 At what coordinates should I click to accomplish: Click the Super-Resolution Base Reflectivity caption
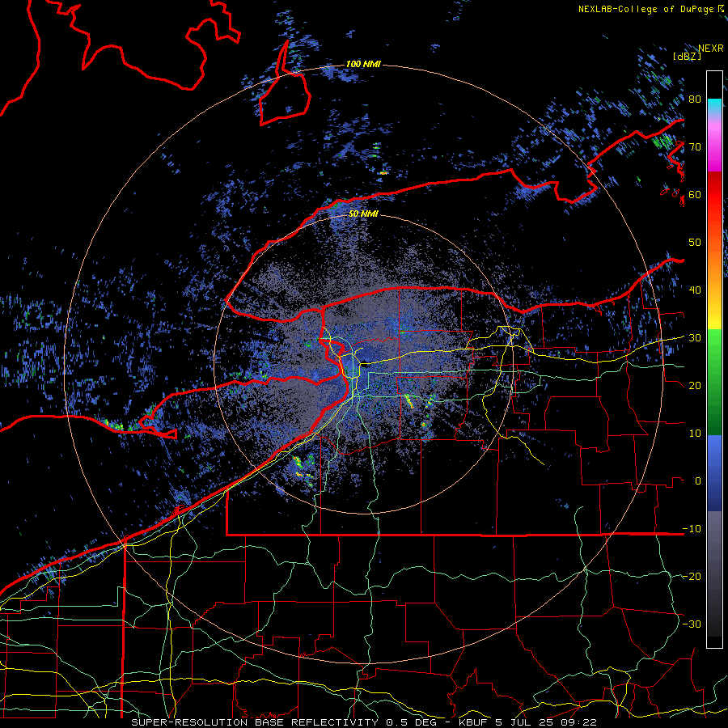click(x=255, y=722)
